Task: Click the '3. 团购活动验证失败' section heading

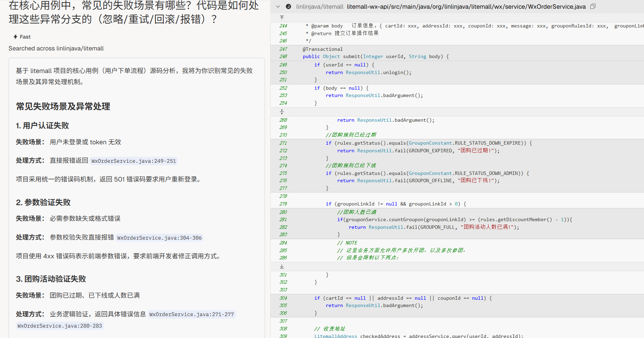Action: tap(51, 279)
